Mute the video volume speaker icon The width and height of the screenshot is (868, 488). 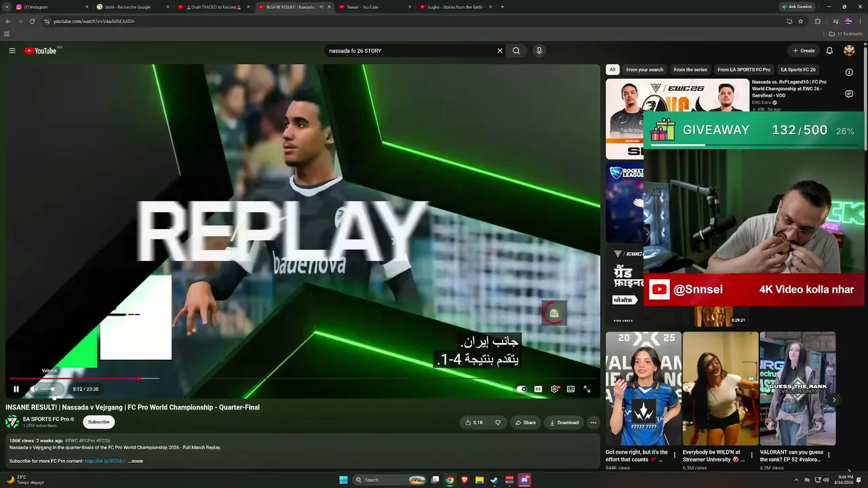click(x=34, y=389)
